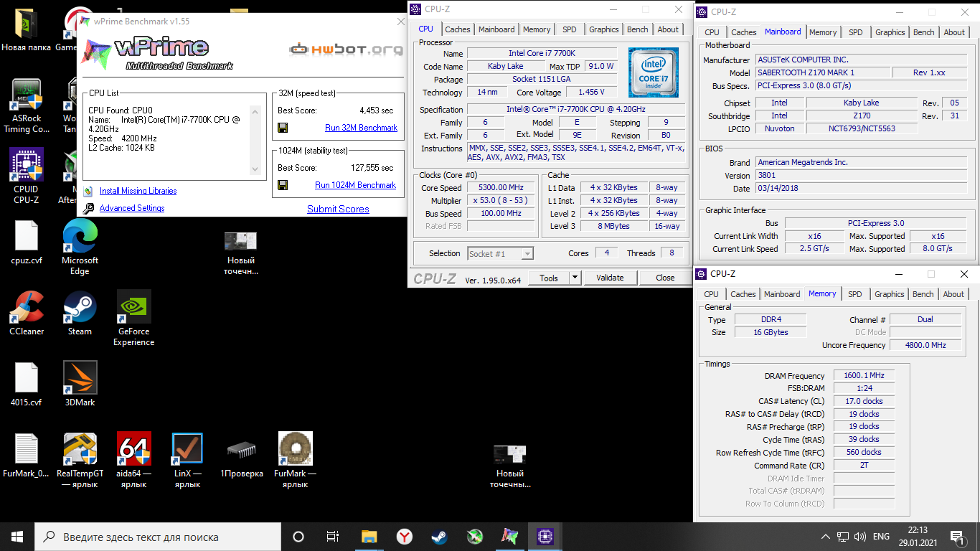Open About tab in the Mainboard window
This screenshot has height=551, width=980.
[x=954, y=32]
